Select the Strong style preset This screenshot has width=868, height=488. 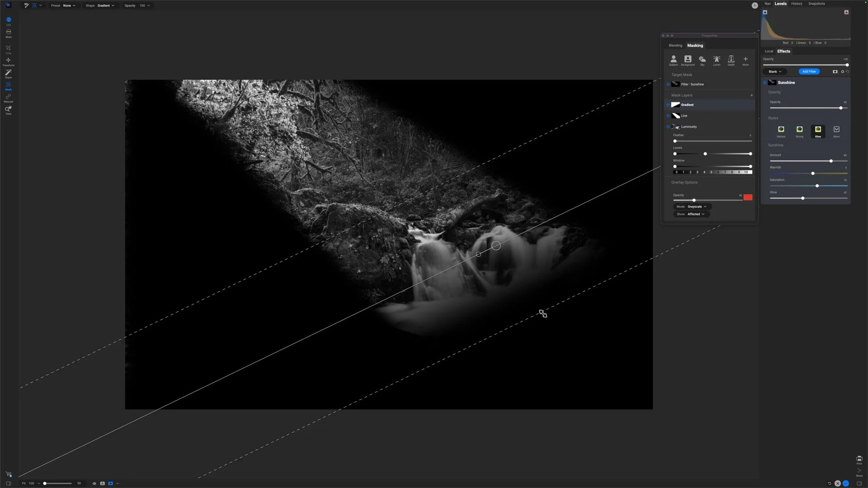[799, 131]
